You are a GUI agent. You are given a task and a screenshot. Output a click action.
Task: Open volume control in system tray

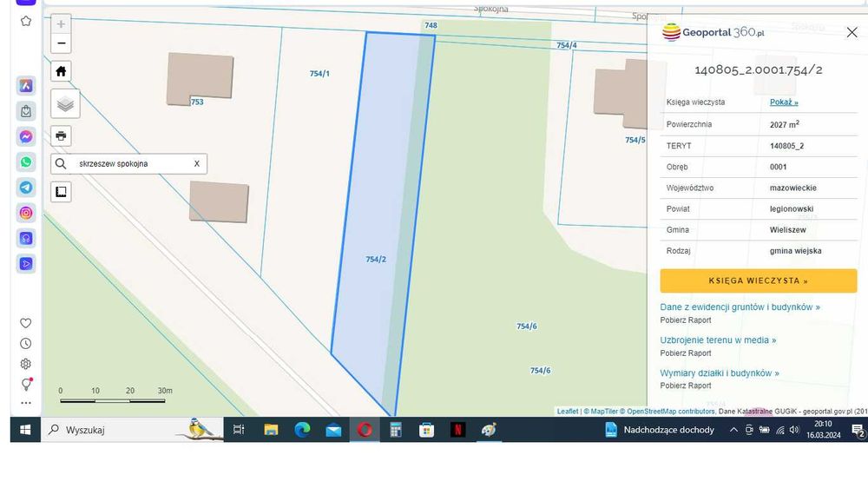pyautogui.click(x=794, y=430)
